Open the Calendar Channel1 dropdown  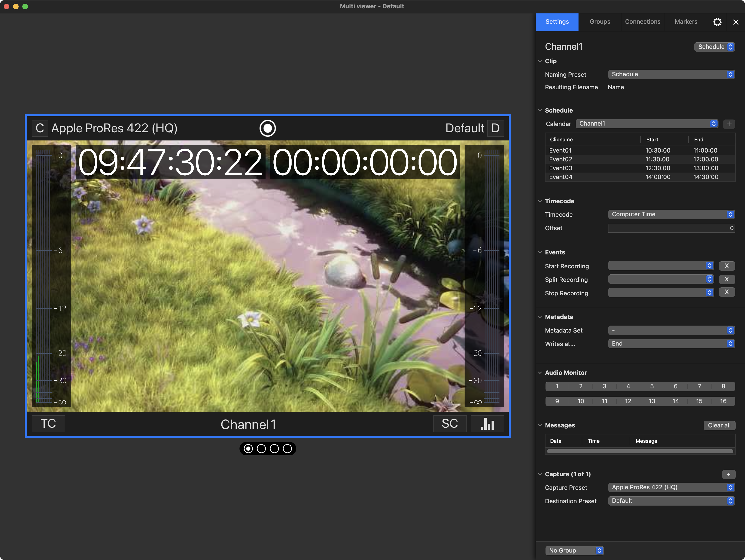click(647, 124)
